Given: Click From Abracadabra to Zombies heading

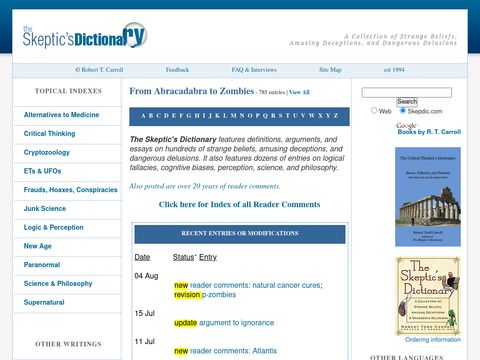Looking at the screenshot, I should 192,91.
